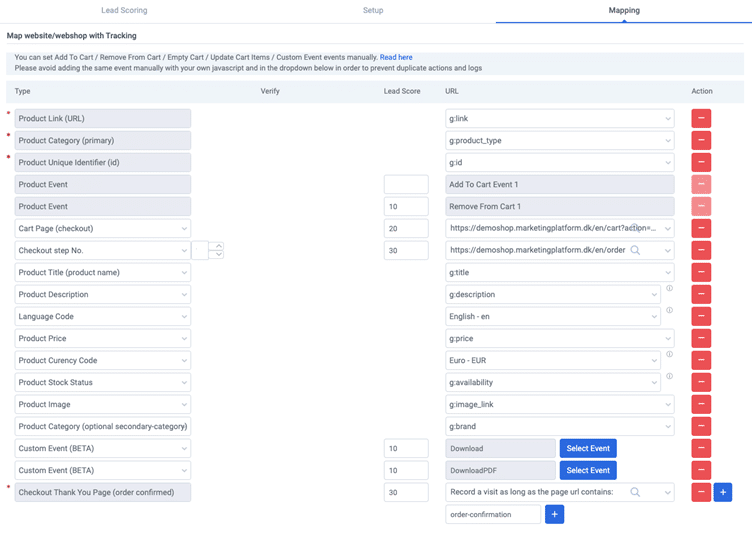
Task: Open the Product Price type dropdown
Action: pyautogui.click(x=103, y=339)
